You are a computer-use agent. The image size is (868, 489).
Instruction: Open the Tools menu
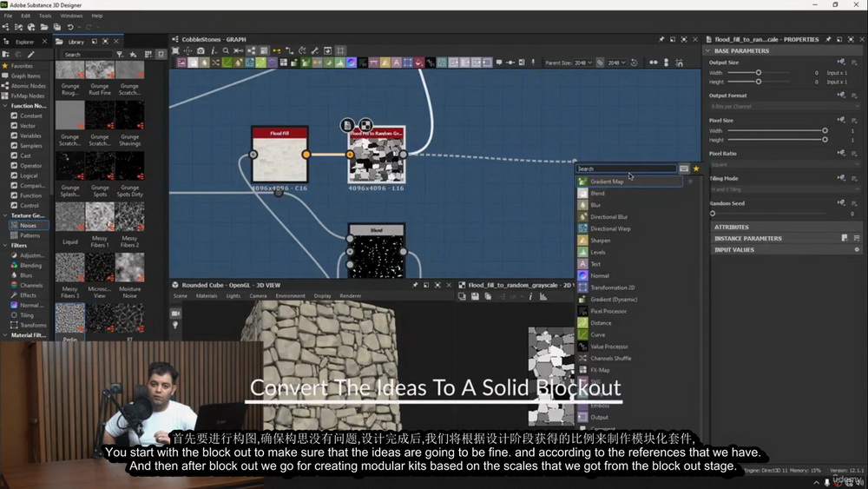tap(45, 16)
